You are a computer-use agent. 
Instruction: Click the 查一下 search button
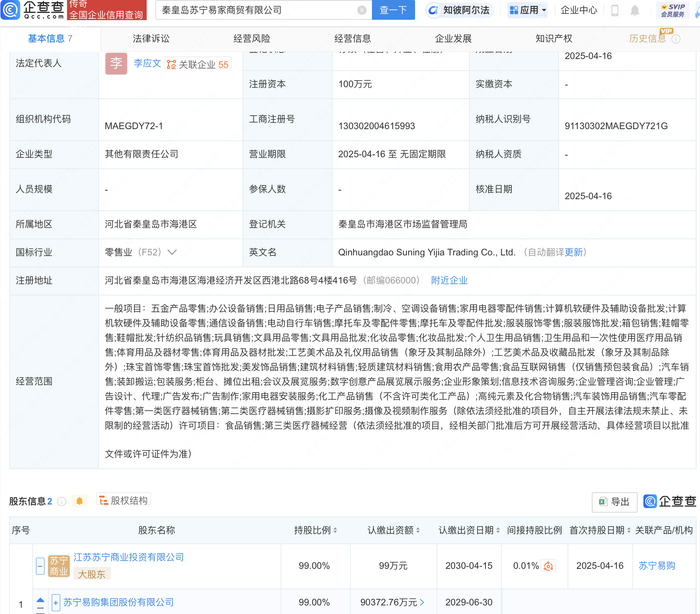click(x=393, y=10)
